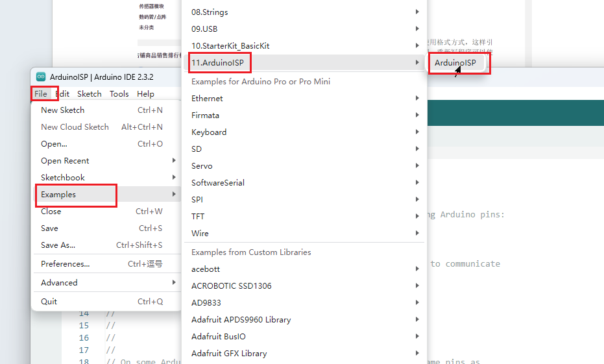The image size is (604, 364).
Task: Open the Help menu
Action: click(x=145, y=94)
